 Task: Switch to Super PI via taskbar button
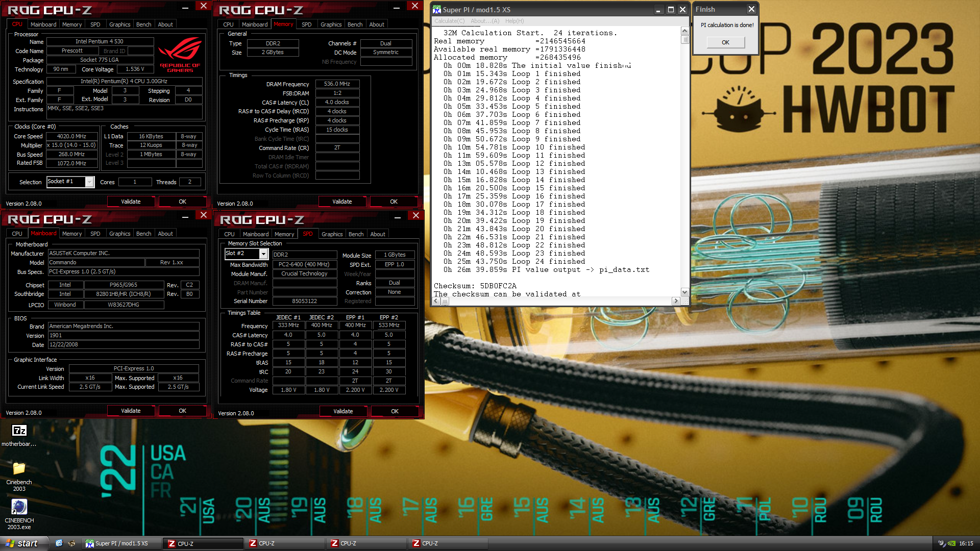point(120,543)
